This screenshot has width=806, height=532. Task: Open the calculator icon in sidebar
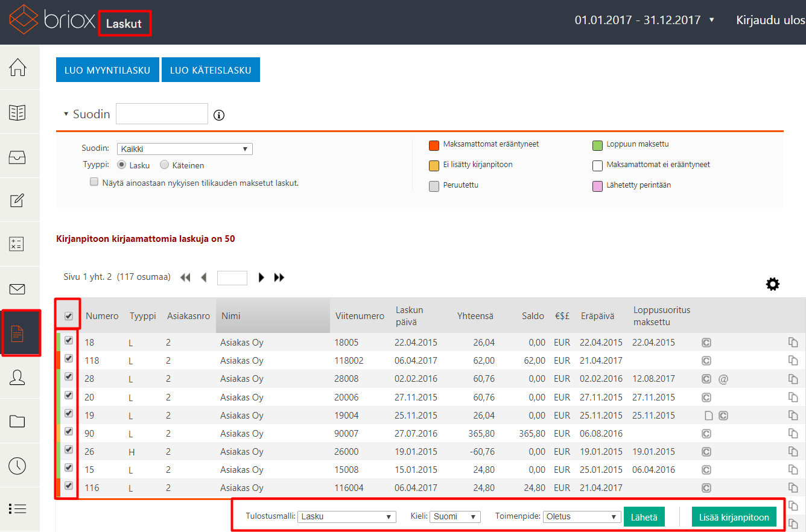[x=17, y=244]
